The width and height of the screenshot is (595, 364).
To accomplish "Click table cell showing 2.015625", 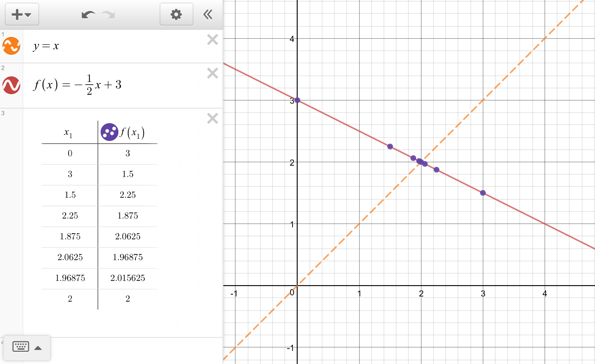I will point(128,278).
